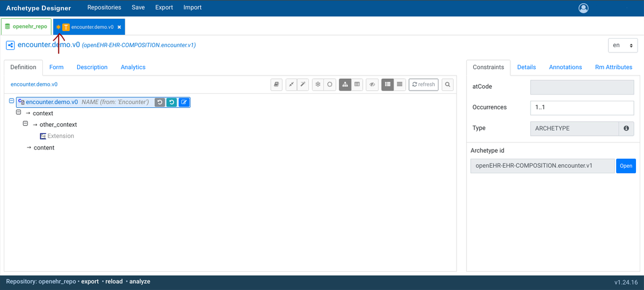
Task: Click the Occurrences input field
Action: coord(582,107)
